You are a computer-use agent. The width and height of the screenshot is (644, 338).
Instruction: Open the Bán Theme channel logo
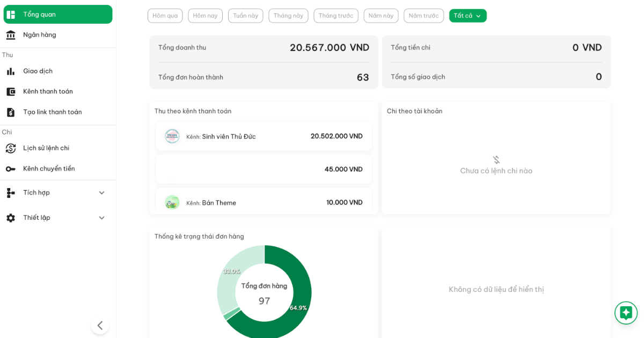point(172,203)
